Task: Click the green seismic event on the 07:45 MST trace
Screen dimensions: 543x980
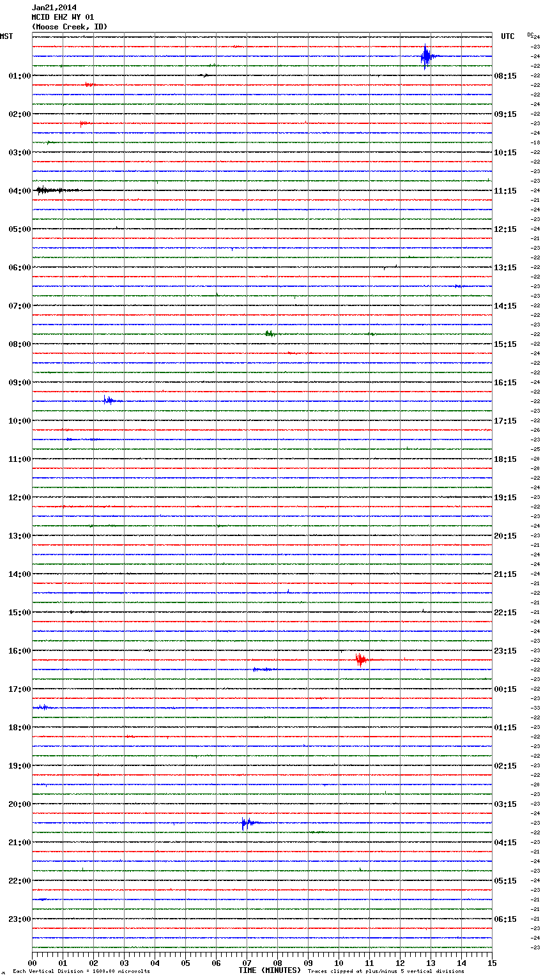Action: (270, 333)
